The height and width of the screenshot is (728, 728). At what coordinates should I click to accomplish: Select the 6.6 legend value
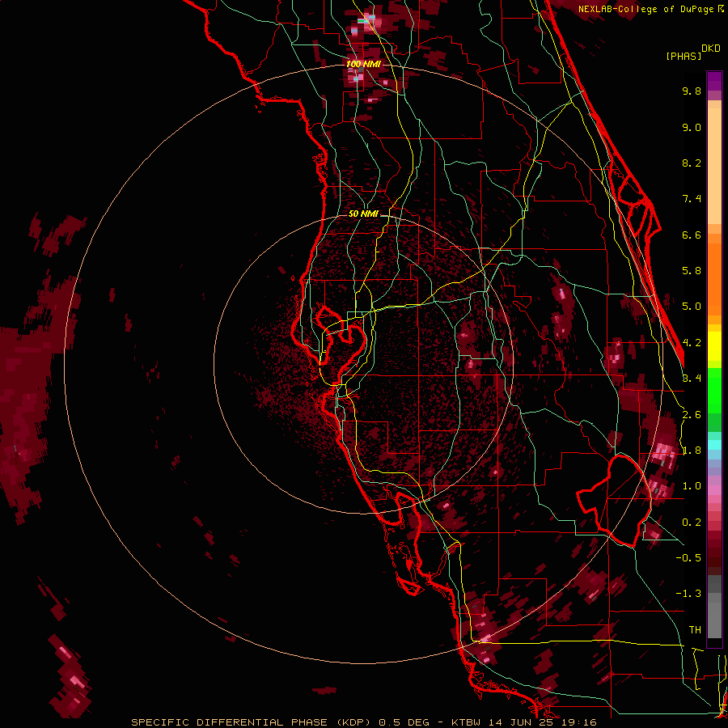692,235
